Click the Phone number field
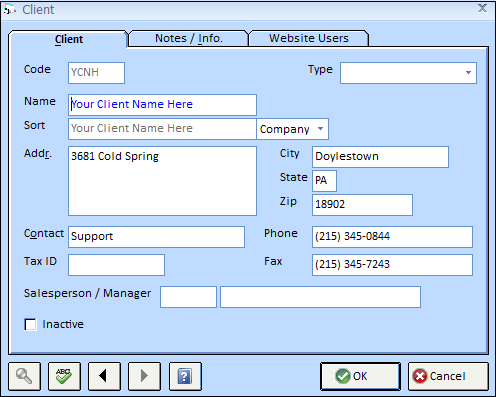 392,237
